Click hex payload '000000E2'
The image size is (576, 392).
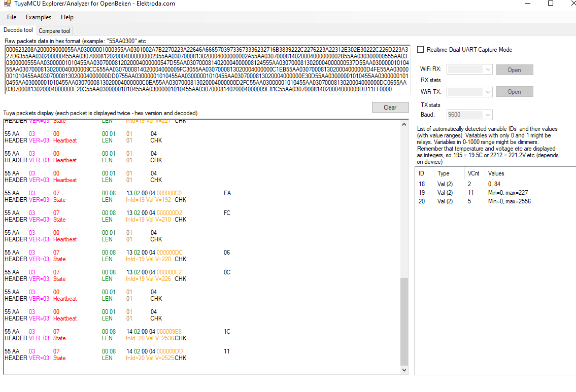click(169, 272)
